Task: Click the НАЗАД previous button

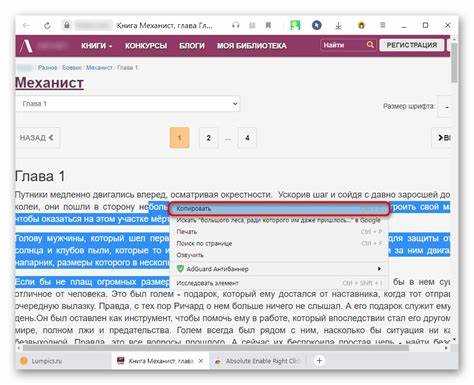Action: (37, 138)
